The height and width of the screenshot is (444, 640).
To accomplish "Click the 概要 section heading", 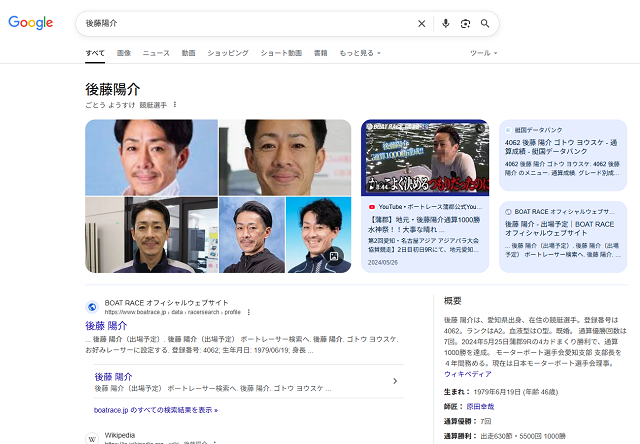I will click(453, 301).
